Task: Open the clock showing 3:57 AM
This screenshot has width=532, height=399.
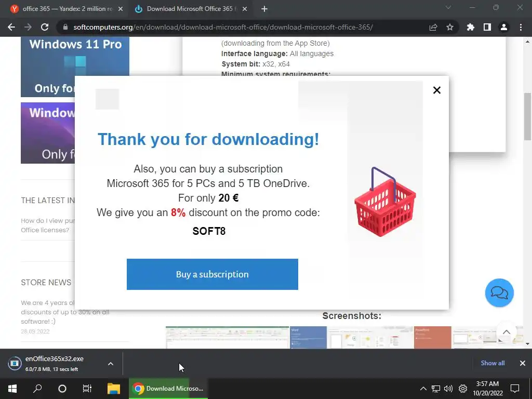Action: pos(487,389)
